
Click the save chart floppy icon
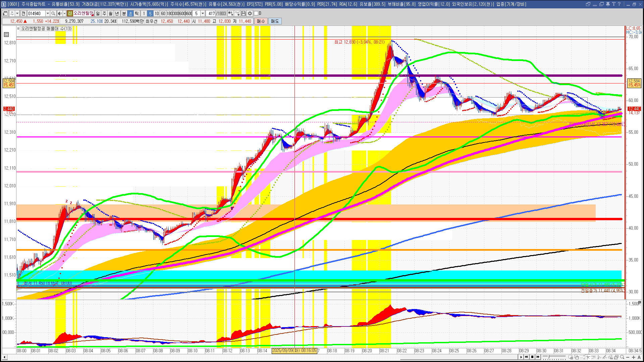pos(244,13)
